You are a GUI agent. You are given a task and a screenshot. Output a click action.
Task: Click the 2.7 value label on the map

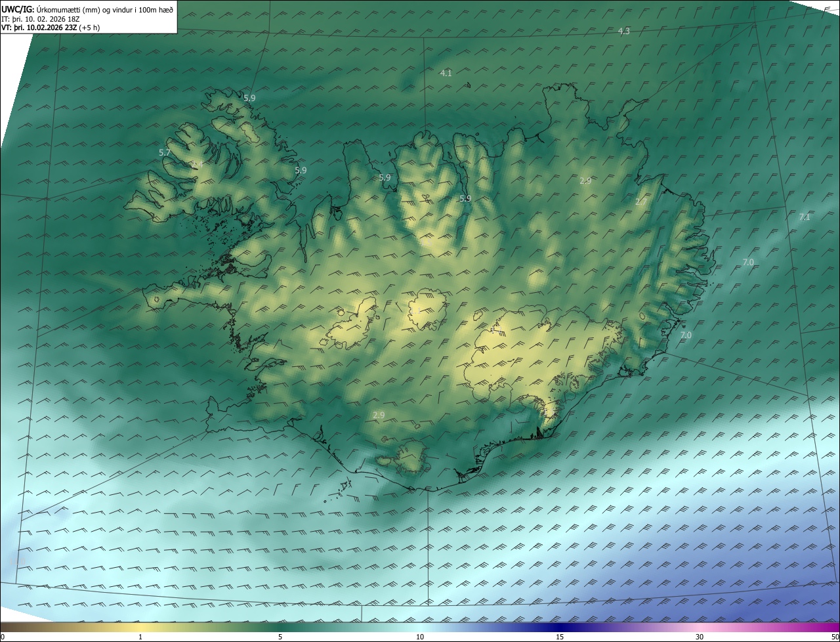point(640,202)
